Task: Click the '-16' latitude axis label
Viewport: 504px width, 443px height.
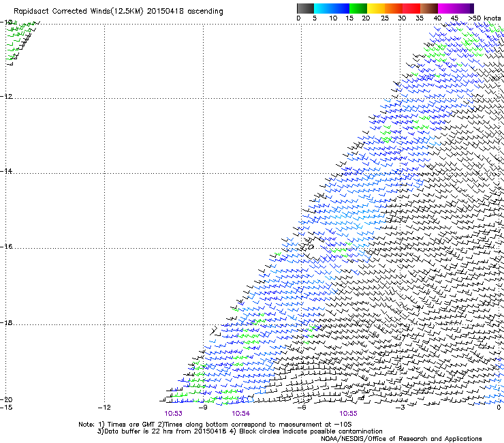Action: (x=6, y=247)
